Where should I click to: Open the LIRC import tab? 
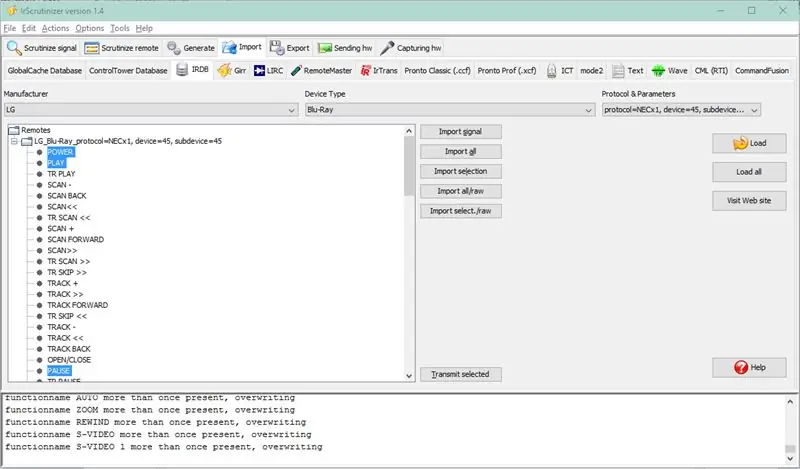(x=268, y=70)
